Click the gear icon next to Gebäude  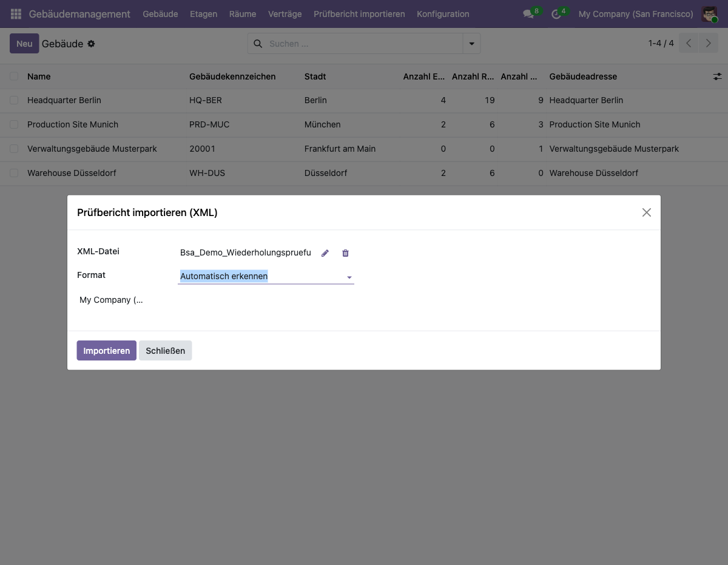91,44
